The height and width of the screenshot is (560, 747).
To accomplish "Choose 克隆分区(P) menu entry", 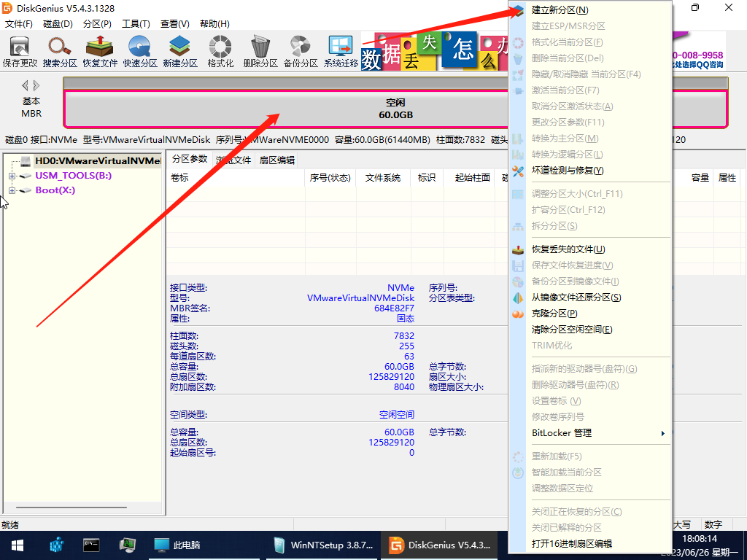I will point(589,314).
